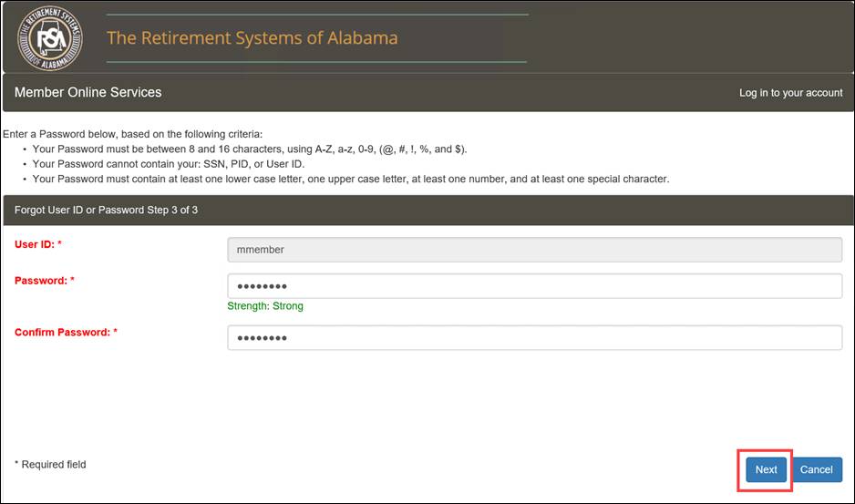Click the SSN, PID, or User ID rule
The width and height of the screenshot is (855, 504).
[169, 164]
